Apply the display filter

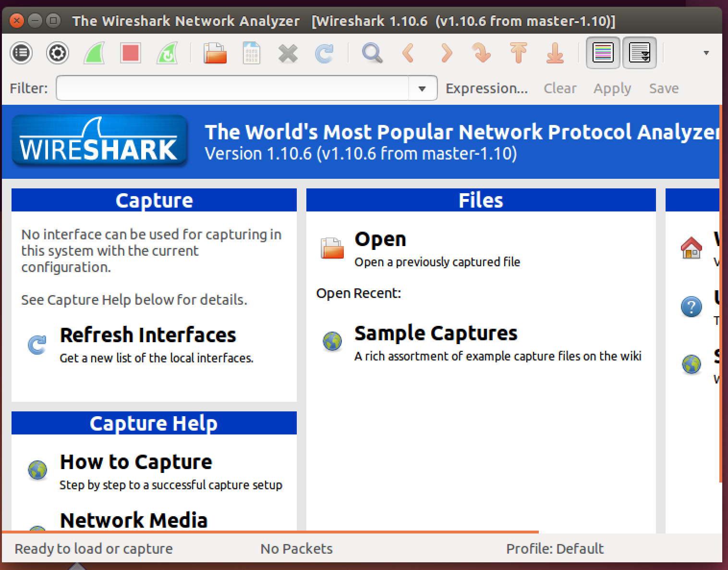pyautogui.click(x=612, y=89)
